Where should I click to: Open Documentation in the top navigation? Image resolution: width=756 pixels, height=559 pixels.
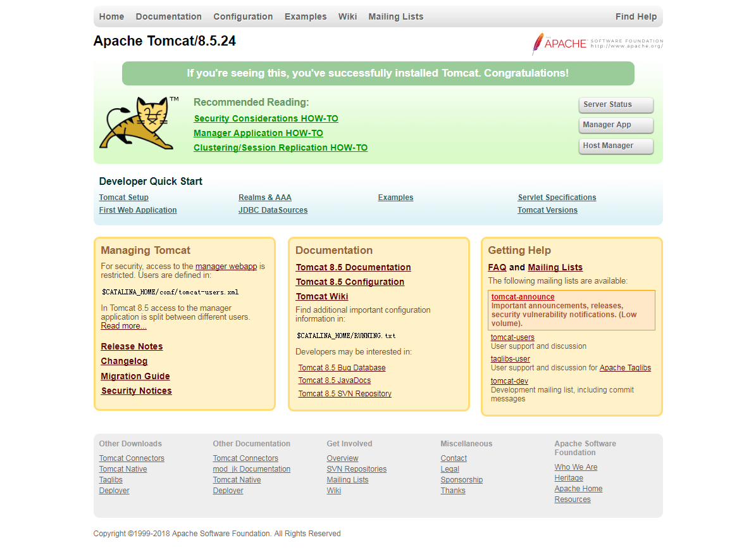(x=169, y=16)
